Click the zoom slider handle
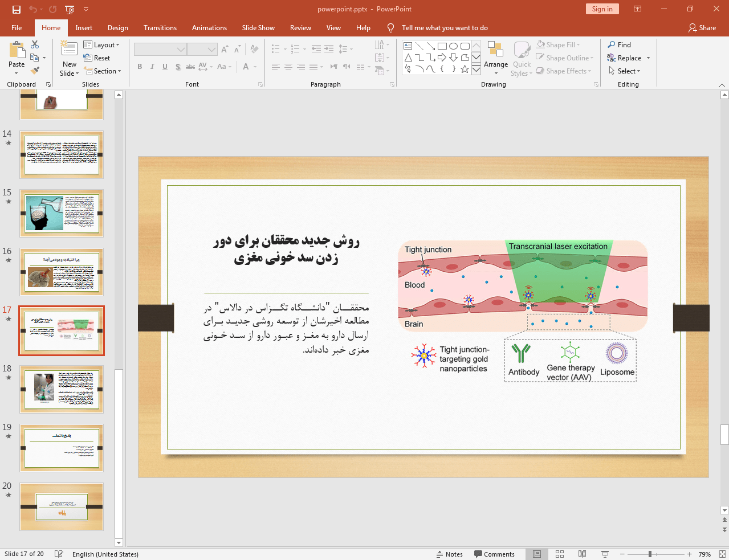 [650, 554]
